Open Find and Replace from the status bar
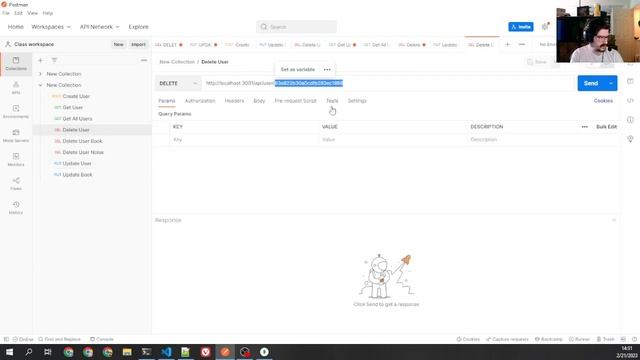Image resolution: width=640 pixels, height=360 pixels. [x=60, y=339]
